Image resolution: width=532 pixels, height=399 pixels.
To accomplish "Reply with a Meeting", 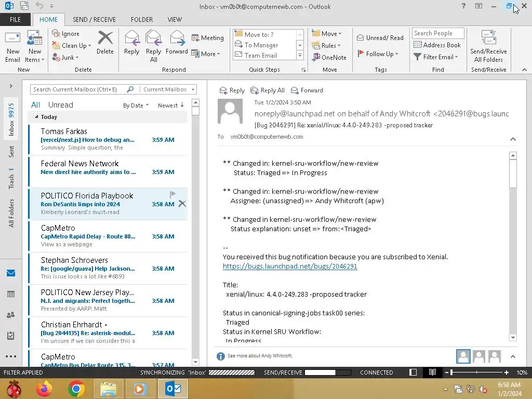I will coord(208,37).
